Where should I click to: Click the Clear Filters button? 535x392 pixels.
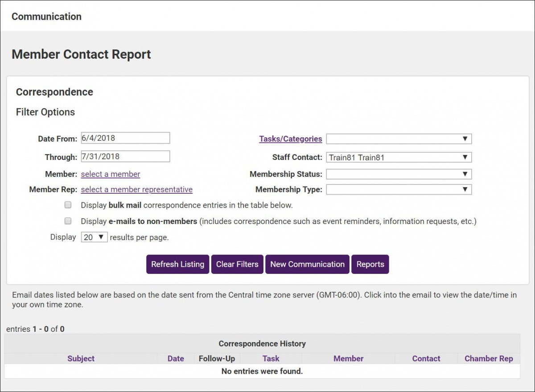237,264
